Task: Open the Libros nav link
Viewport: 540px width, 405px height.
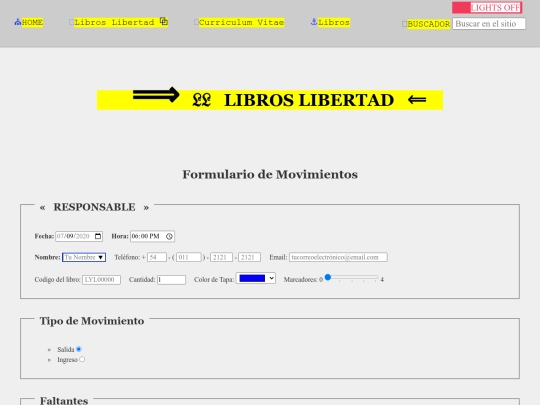Action: tap(334, 22)
